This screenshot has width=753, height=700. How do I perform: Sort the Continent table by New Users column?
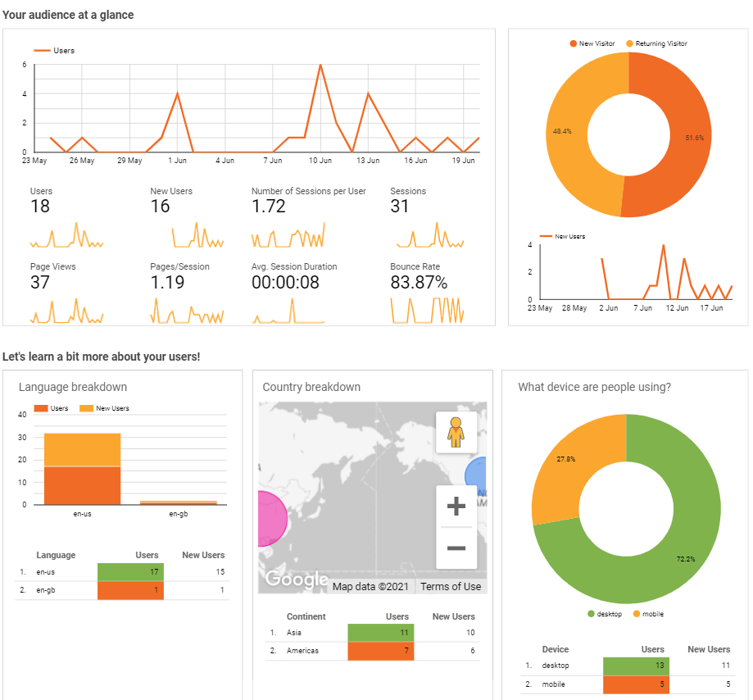point(453,616)
